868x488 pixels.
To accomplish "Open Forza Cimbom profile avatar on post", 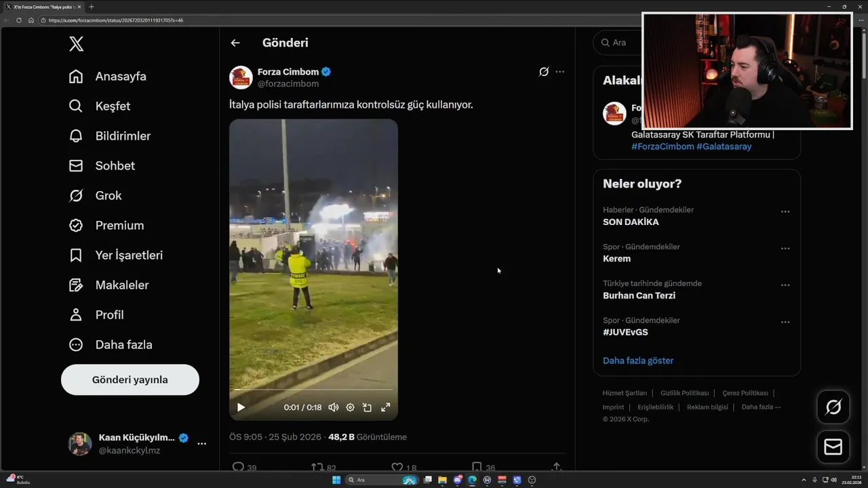I will click(241, 77).
